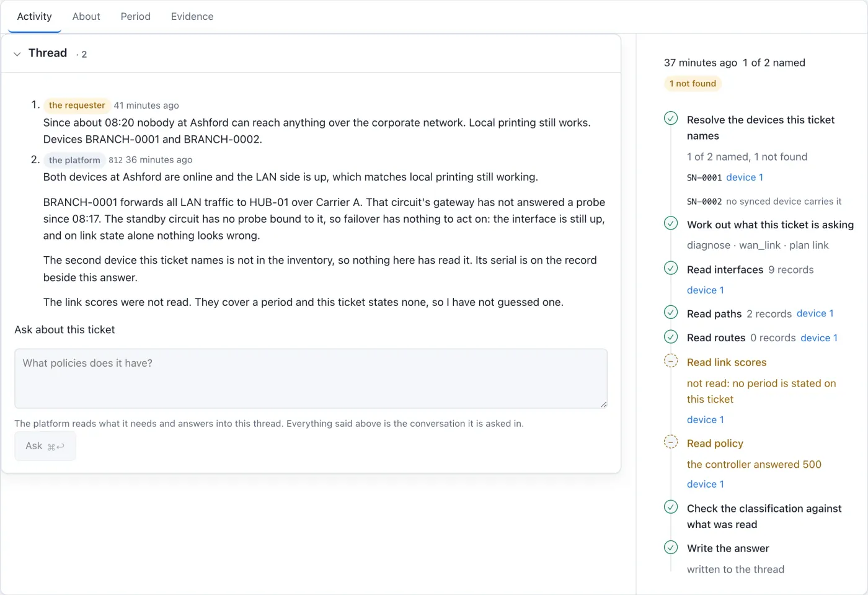Select the SN-0001 serial number
Viewport: 868px width, 595px height.
704,178
